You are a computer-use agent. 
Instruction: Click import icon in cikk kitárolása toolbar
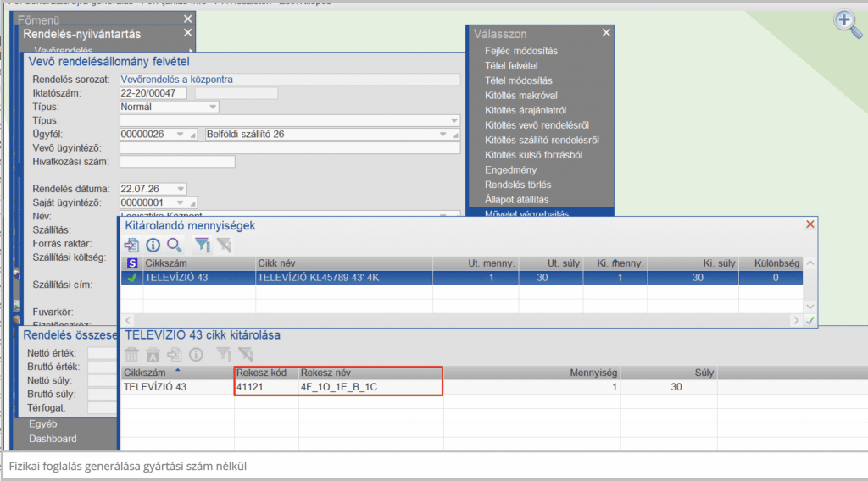[x=175, y=354]
